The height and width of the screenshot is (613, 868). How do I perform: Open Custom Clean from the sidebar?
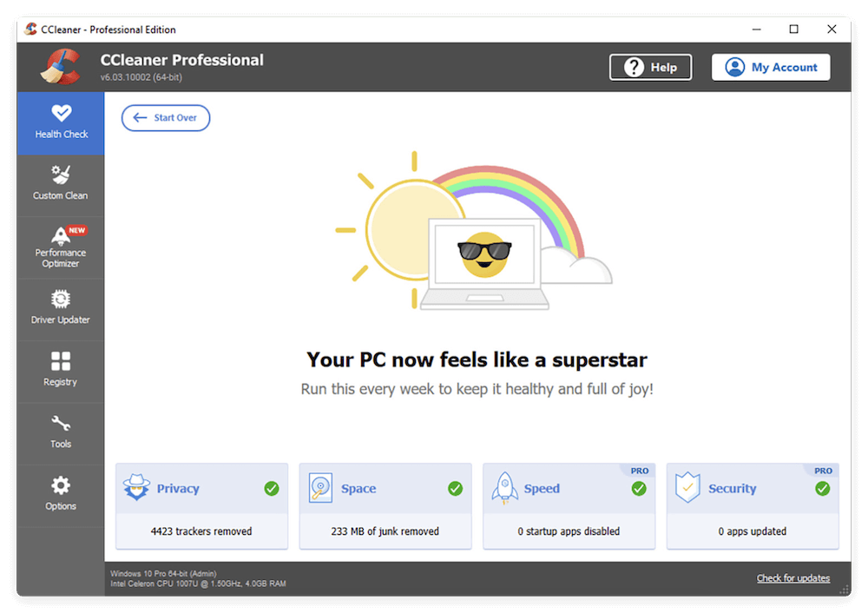click(x=61, y=183)
